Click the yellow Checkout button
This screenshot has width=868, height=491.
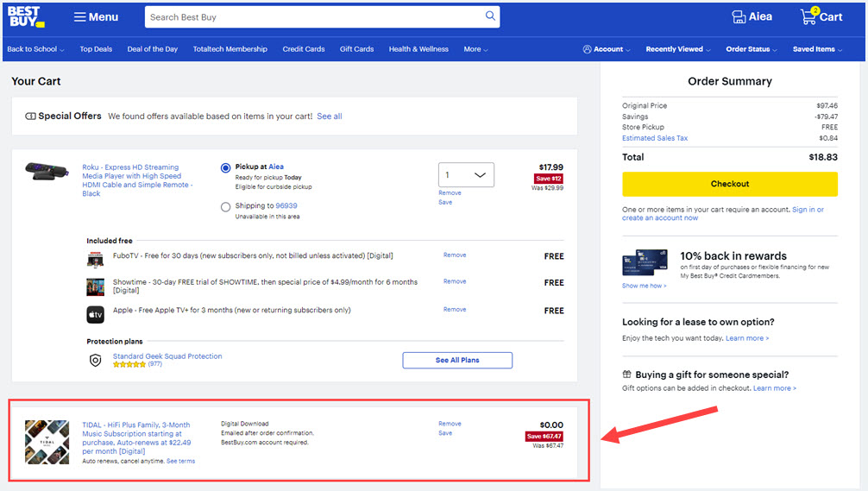730,184
